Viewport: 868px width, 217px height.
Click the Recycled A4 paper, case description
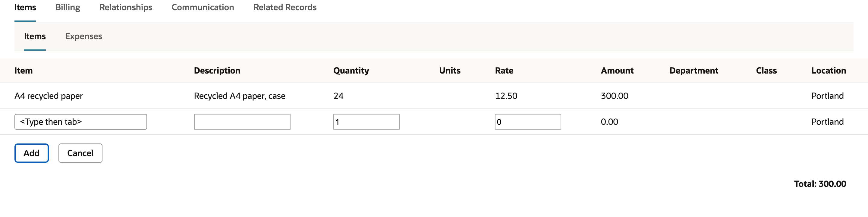(240, 96)
